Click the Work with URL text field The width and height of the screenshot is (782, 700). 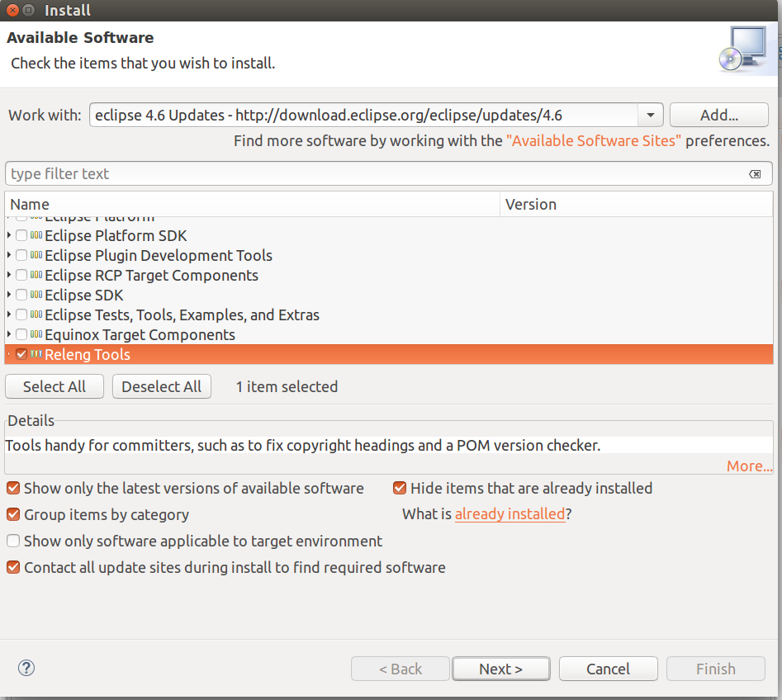click(363, 116)
